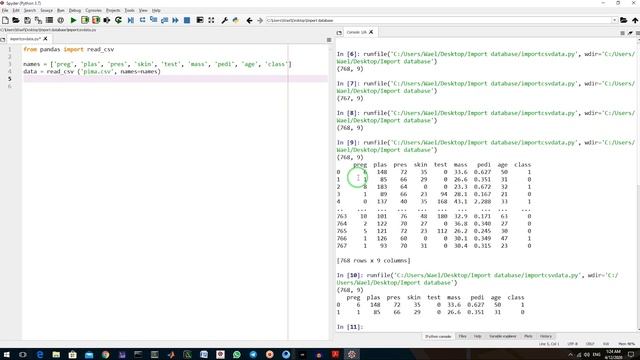The width and height of the screenshot is (640, 360).
Task: Open the Search menu
Action: [x=30, y=10]
